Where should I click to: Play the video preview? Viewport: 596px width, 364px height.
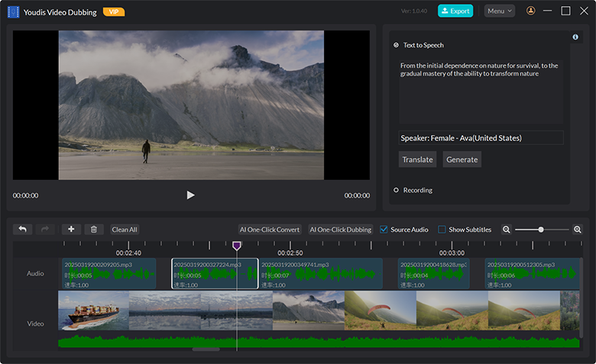[190, 195]
